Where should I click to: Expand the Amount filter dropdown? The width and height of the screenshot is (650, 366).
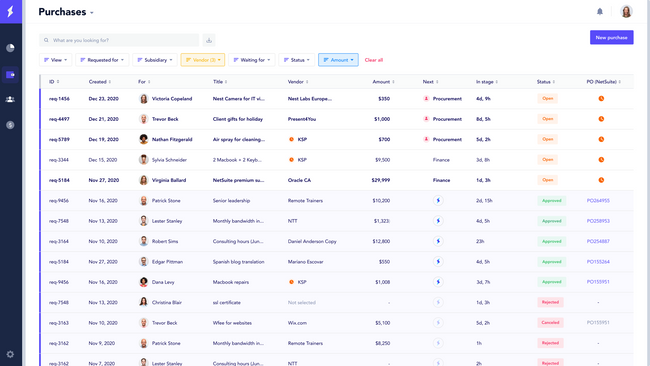coord(338,60)
